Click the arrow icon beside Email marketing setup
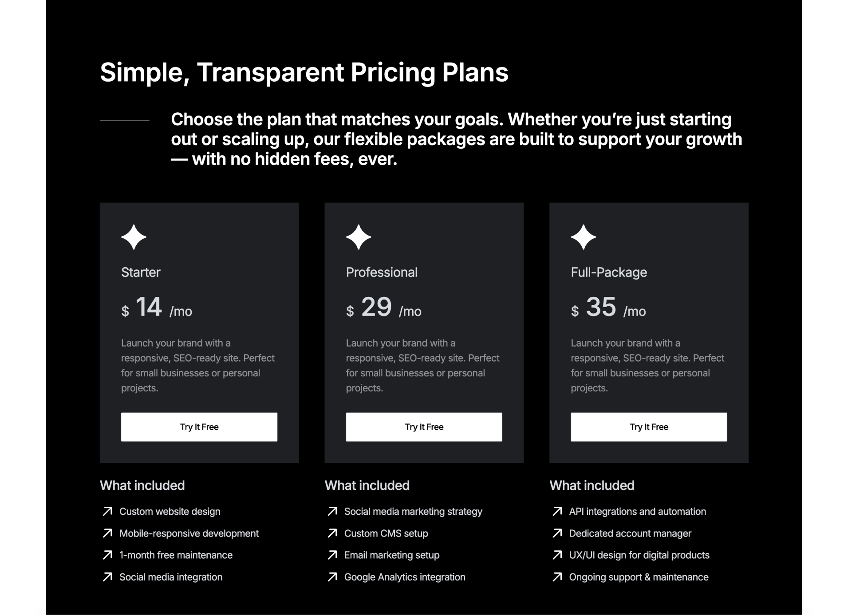This screenshot has width=852, height=616. (x=332, y=555)
